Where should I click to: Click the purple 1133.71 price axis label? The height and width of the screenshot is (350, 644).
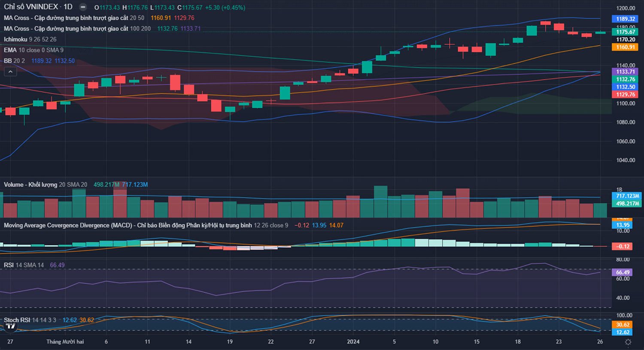[625, 72]
